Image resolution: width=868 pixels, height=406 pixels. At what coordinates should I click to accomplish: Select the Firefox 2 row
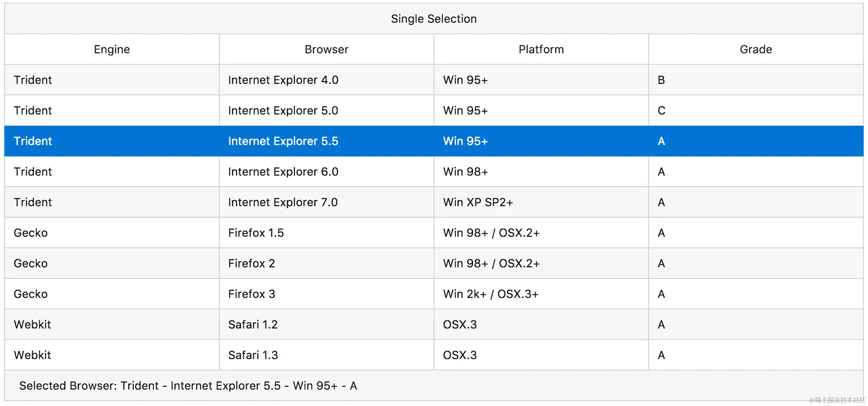(x=252, y=263)
